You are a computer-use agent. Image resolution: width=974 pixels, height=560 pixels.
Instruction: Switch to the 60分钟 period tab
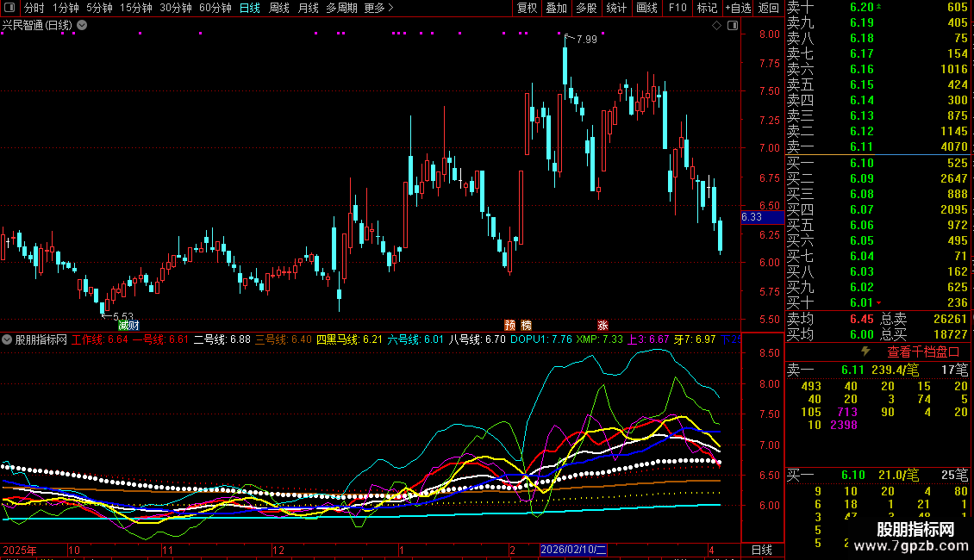[215, 8]
